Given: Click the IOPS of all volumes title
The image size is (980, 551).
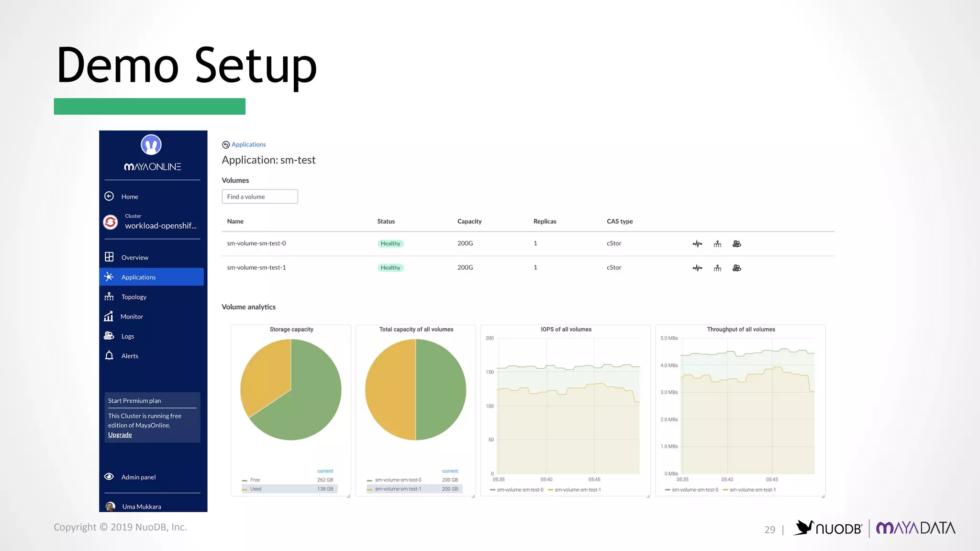Looking at the screenshot, I should [x=566, y=330].
